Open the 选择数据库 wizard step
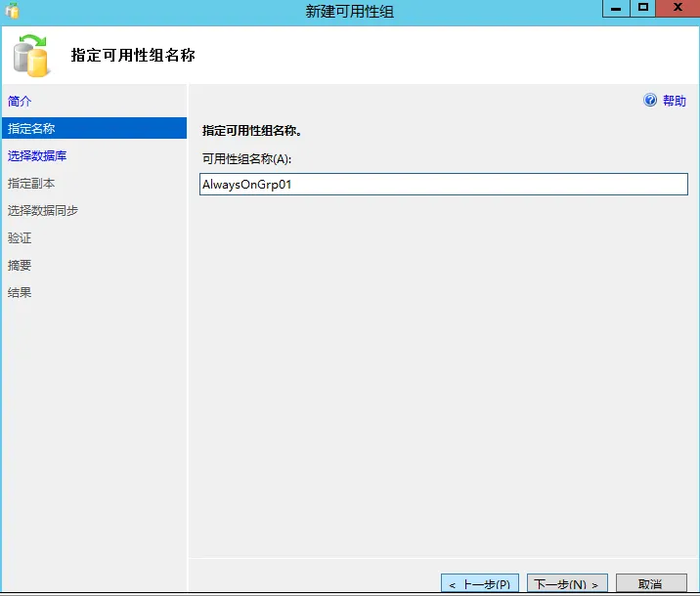 [x=37, y=155]
